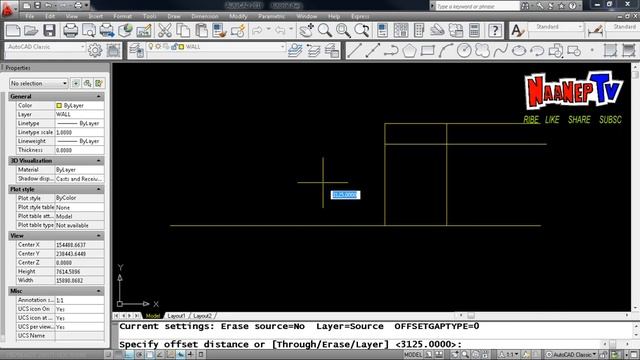Open the Modify menu
This screenshot has height=360, width=640.
pyautogui.click(x=238, y=16)
